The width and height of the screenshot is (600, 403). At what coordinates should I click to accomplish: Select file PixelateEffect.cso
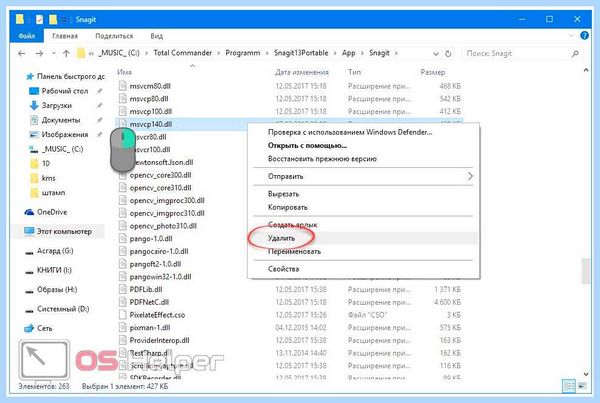pos(157,315)
